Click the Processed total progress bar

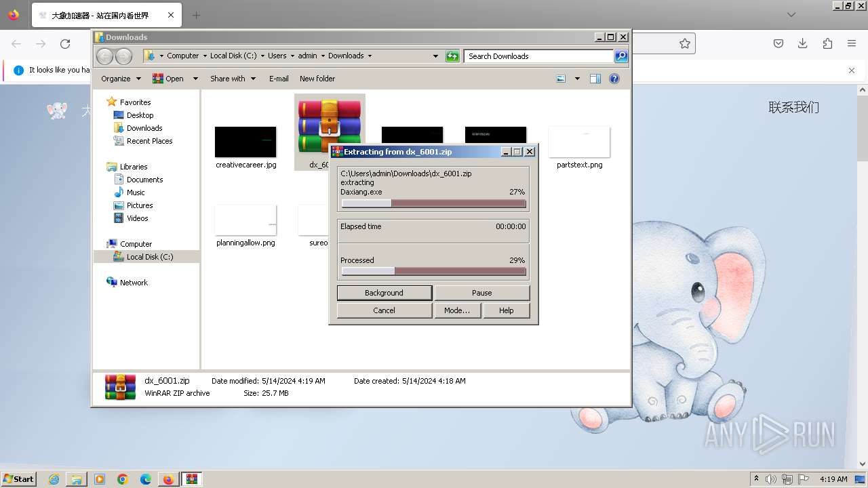coord(433,271)
